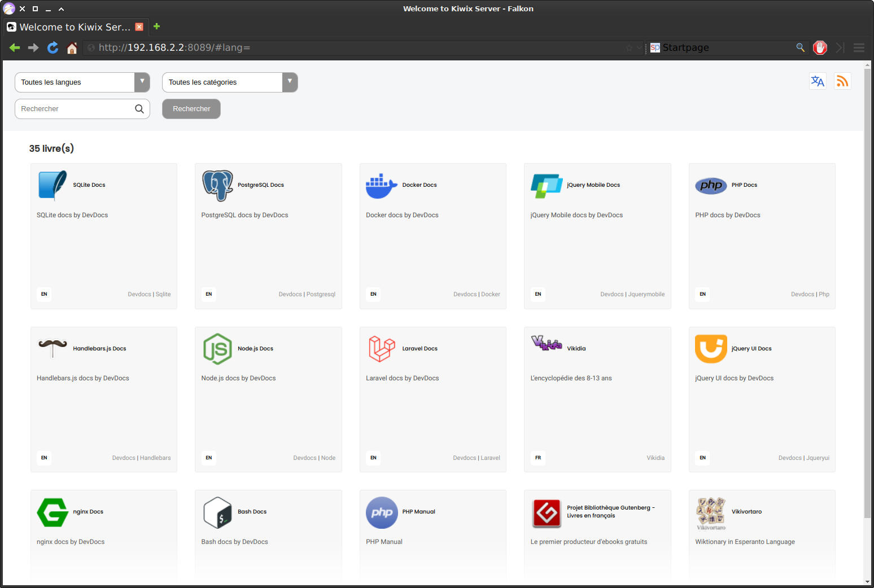Image resolution: width=874 pixels, height=588 pixels.
Task: Click the FR language badge on Vikidia
Action: 538,458
